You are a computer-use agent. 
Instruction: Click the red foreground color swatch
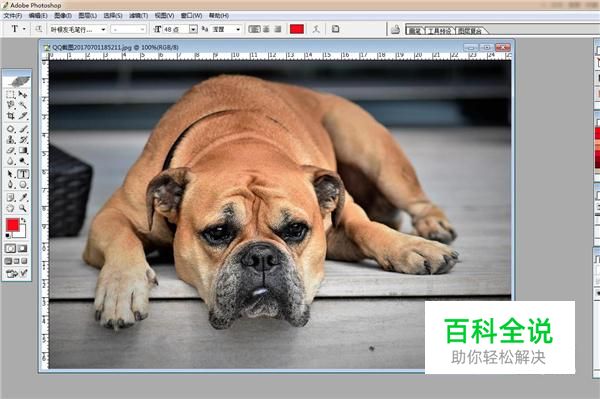point(12,225)
